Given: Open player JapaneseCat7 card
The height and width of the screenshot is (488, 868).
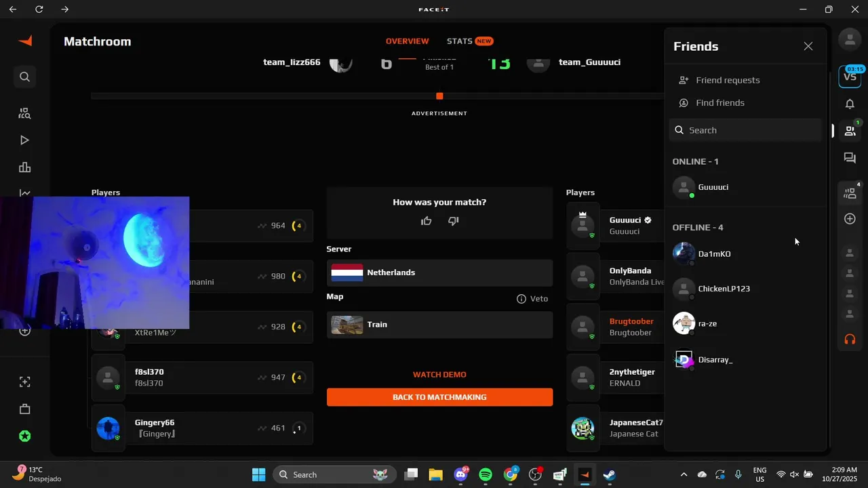Looking at the screenshot, I should pos(616,428).
